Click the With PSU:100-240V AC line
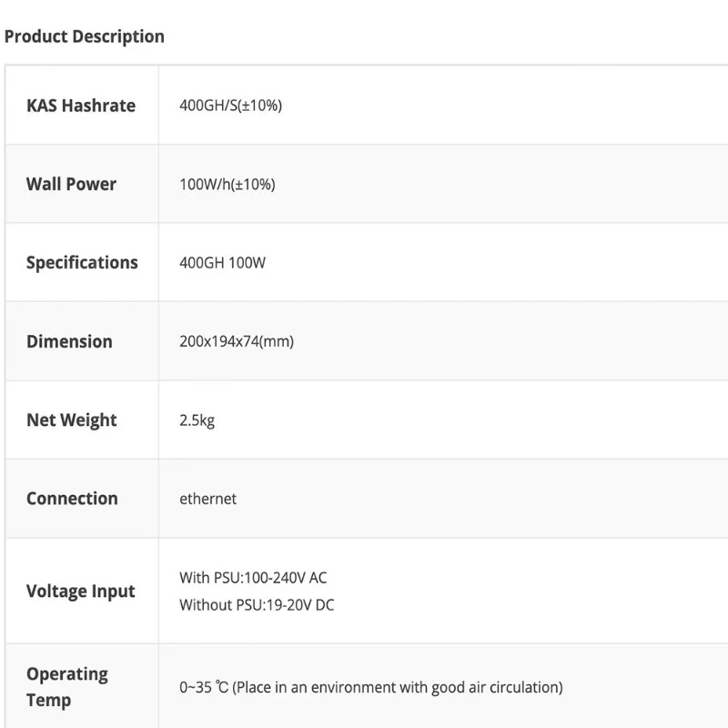The width and height of the screenshot is (728, 728). (253, 578)
